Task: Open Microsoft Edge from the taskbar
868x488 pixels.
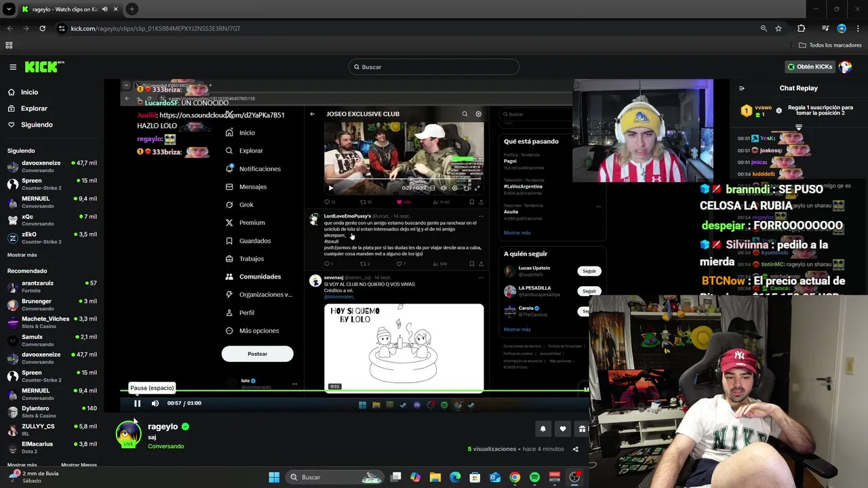Action: [x=455, y=477]
